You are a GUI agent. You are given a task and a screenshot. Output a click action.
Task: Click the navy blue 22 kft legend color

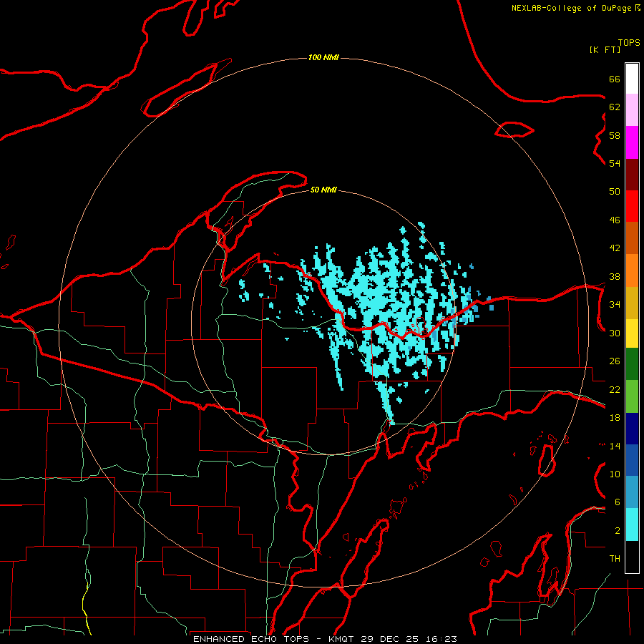tap(632, 429)
